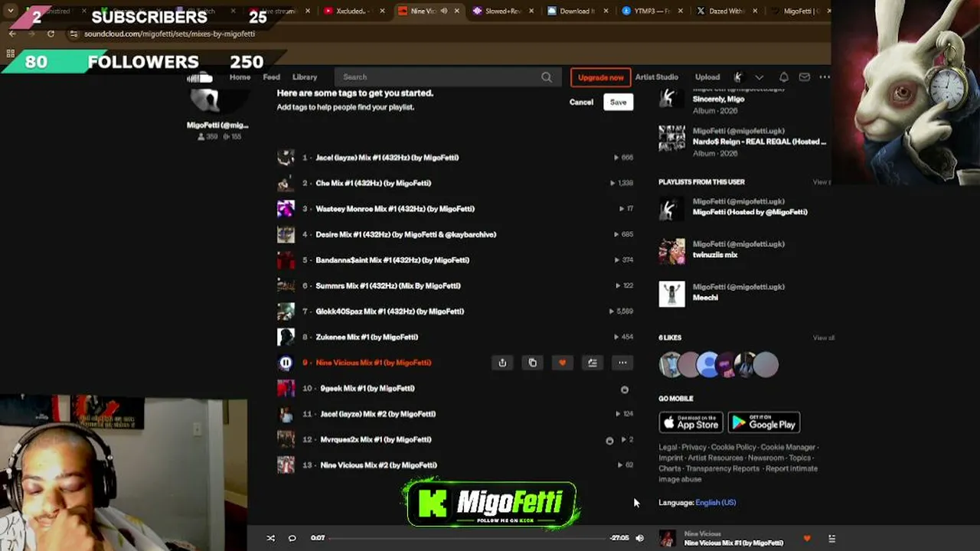Change language from English (US)

[x=716, y=503]
